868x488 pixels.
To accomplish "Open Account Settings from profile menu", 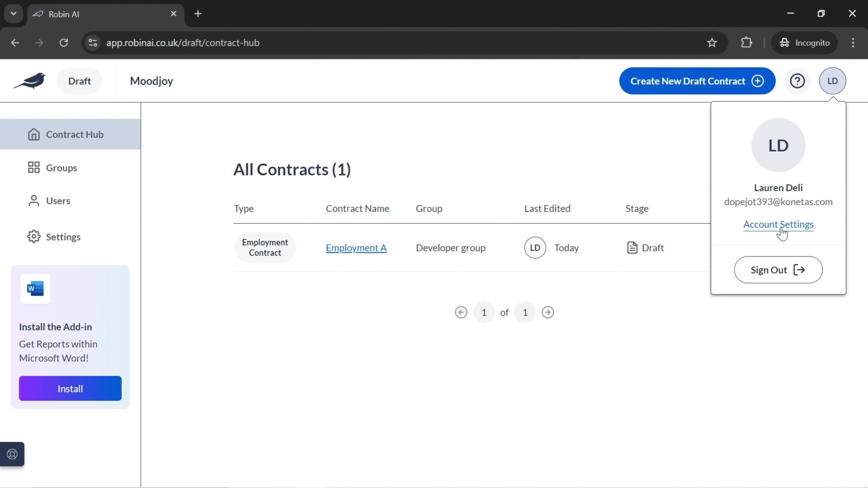I will tap(778, 224).
